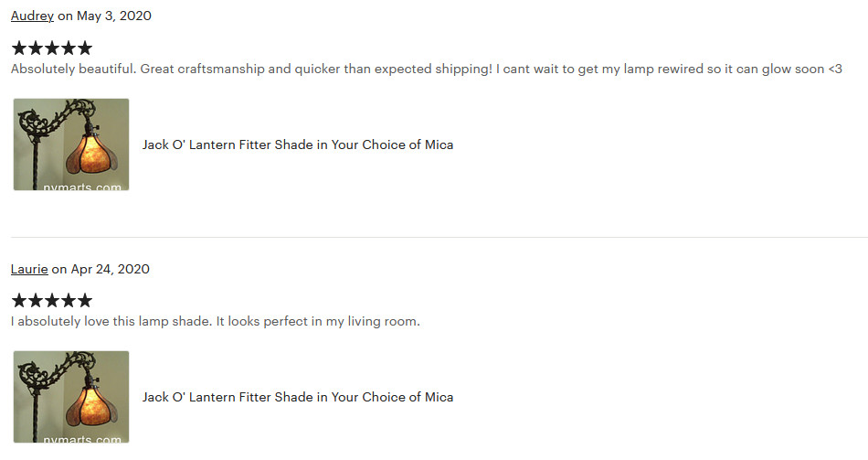
Task: Click nymarts.com watermark on Audrey's thumbnail
Action: (82, 187)
